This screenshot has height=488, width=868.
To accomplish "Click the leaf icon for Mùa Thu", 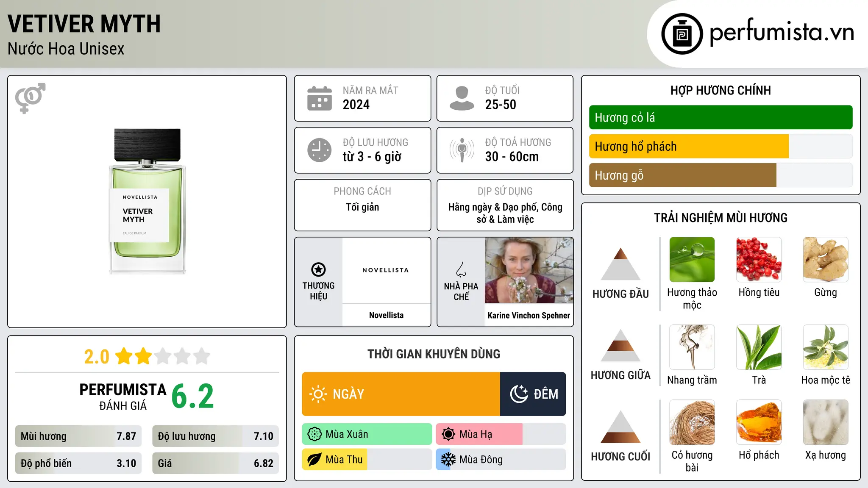I will click(314, 460).
